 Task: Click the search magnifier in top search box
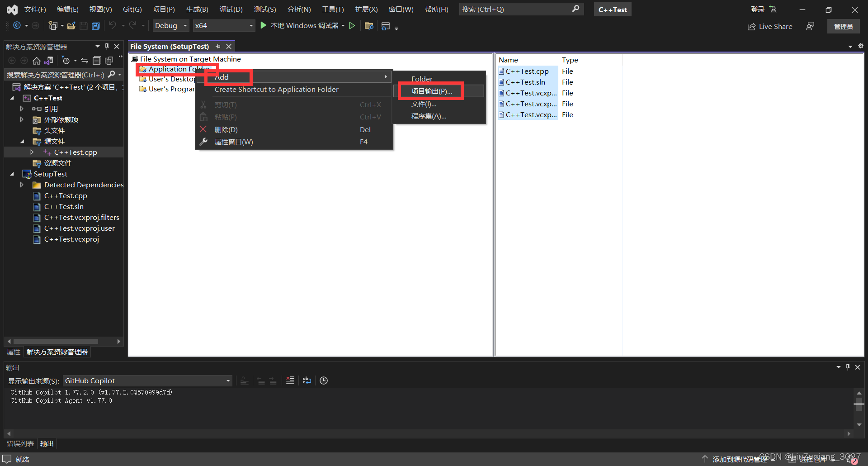(x=576, y=9)
